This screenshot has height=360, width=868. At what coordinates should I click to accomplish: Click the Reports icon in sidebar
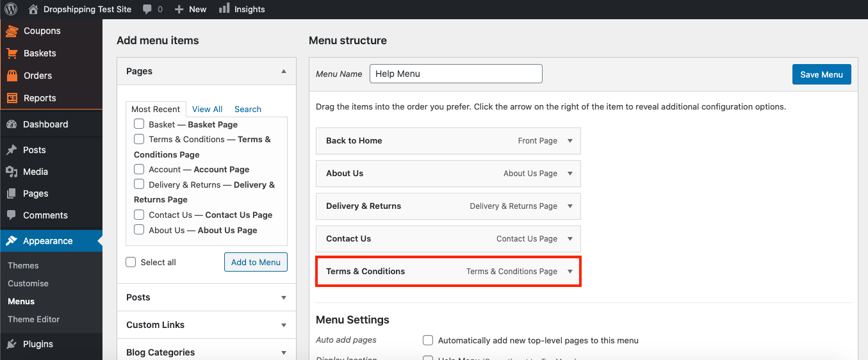tap(12, 98)
